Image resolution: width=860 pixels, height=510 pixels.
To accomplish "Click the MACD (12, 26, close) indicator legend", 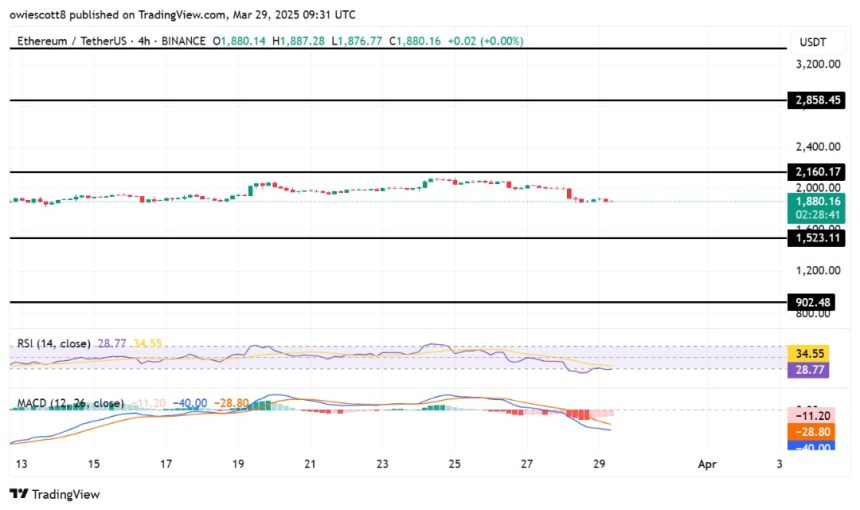I will tap(68, 403).
